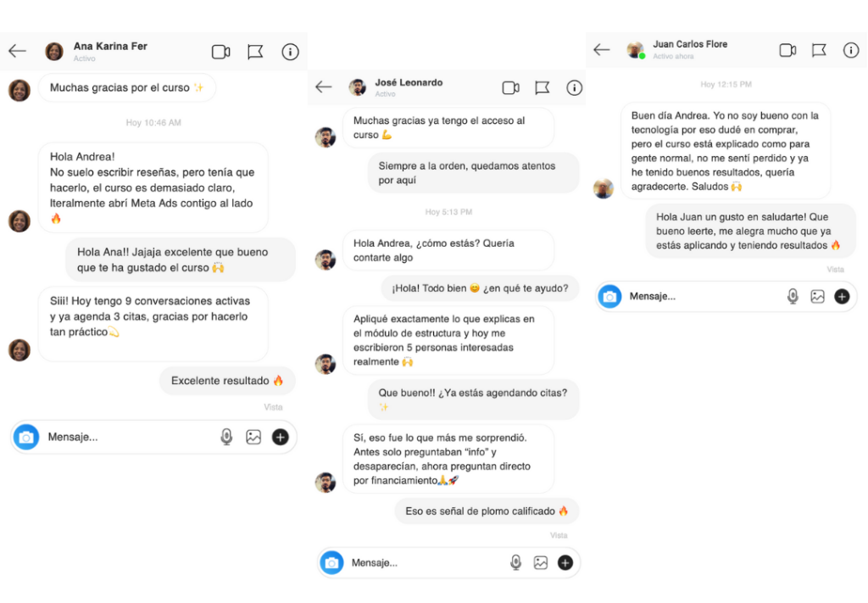This screenshot has height=603, width=868.
Task: Focus message input in José Leonardo chat
Action: pyautogui.click(x=424, y=562)
